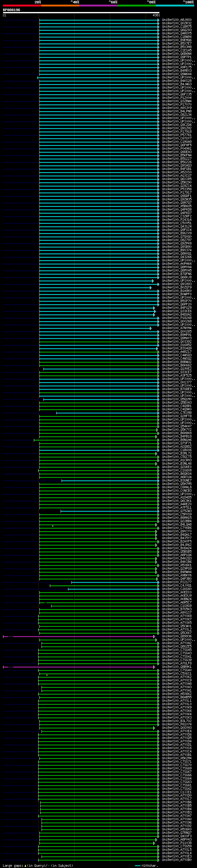Select hit label UniRef100_Q19VE2
Screen dimensions: 197x868
coord(176,369)
